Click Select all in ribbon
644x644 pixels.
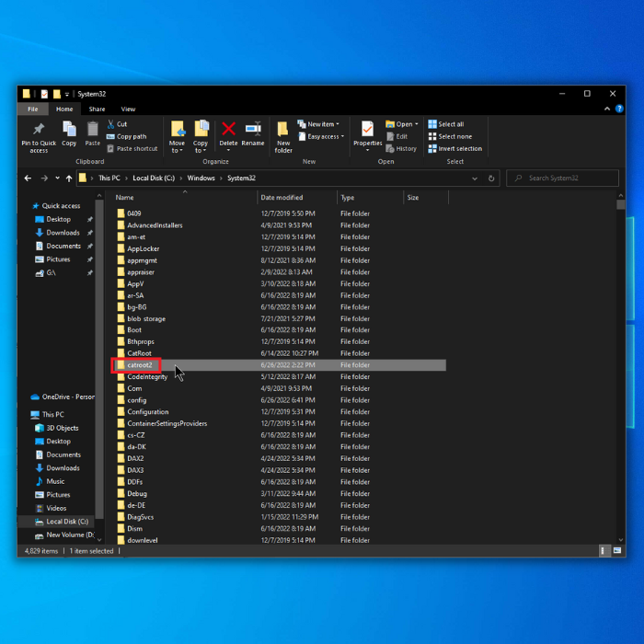click(446, 124)
